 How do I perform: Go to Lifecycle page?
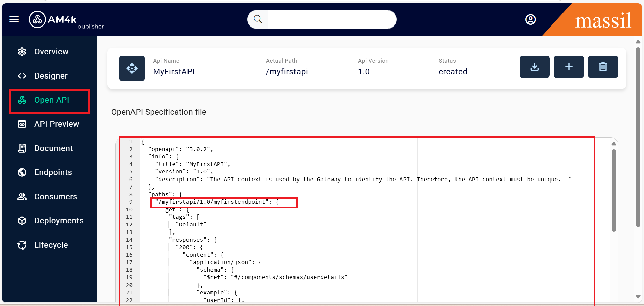(51, 245)
